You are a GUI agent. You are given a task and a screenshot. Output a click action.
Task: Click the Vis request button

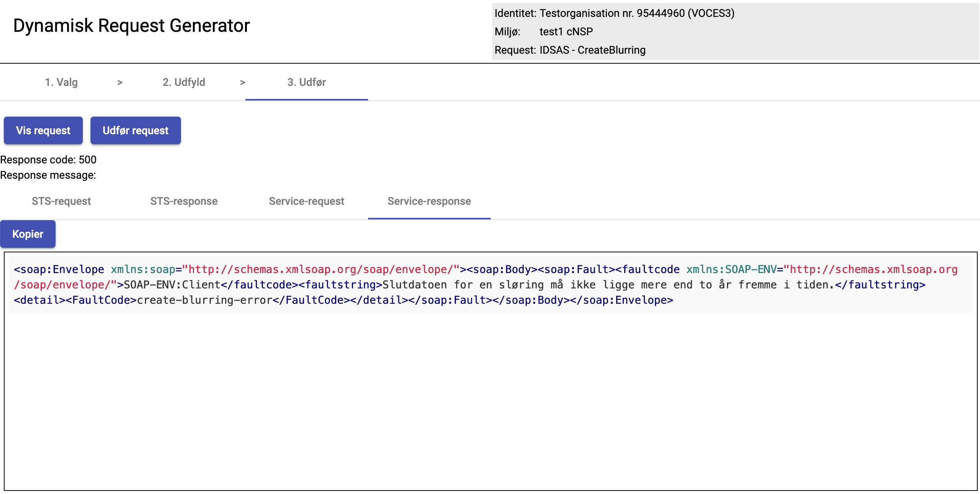tap(43, 130)
